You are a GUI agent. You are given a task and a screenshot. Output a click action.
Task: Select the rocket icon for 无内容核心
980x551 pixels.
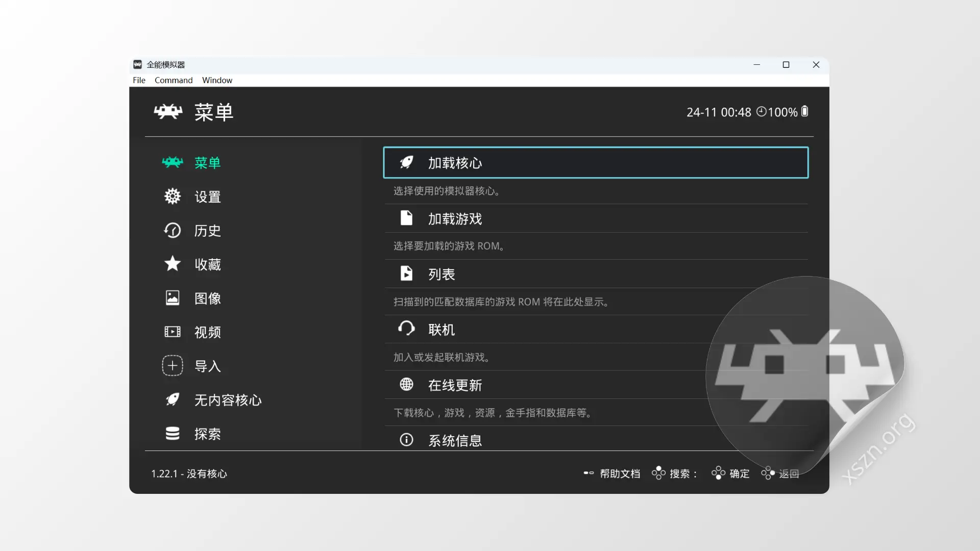tap(173, 400)
